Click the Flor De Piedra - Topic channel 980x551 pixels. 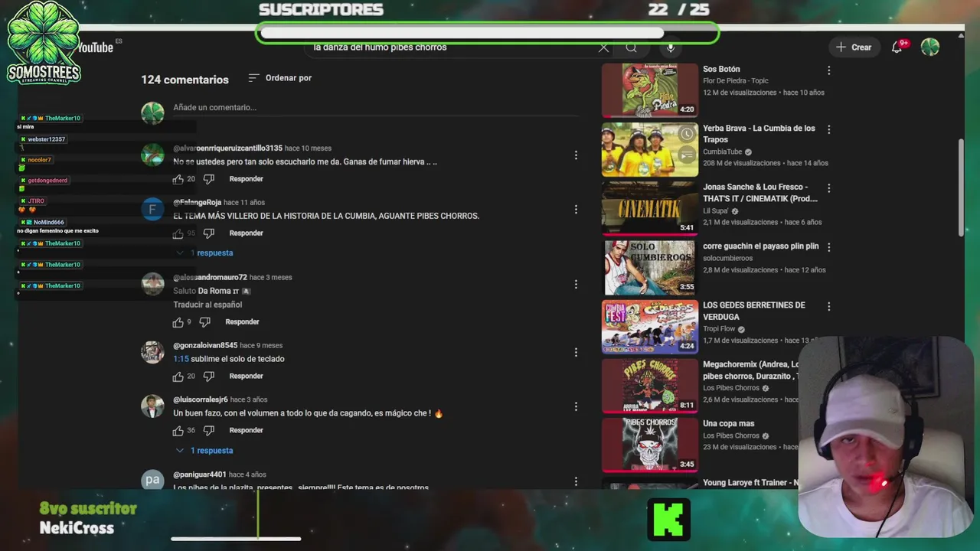[x=736, y=81]
